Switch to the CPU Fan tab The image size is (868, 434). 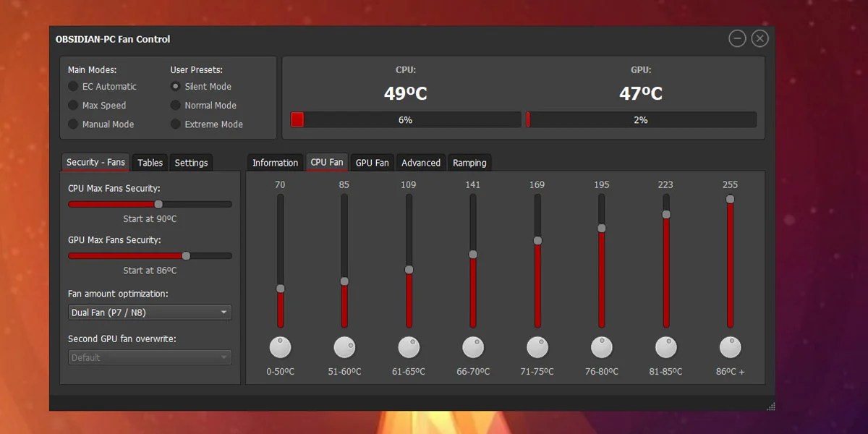tap(327, 162)
